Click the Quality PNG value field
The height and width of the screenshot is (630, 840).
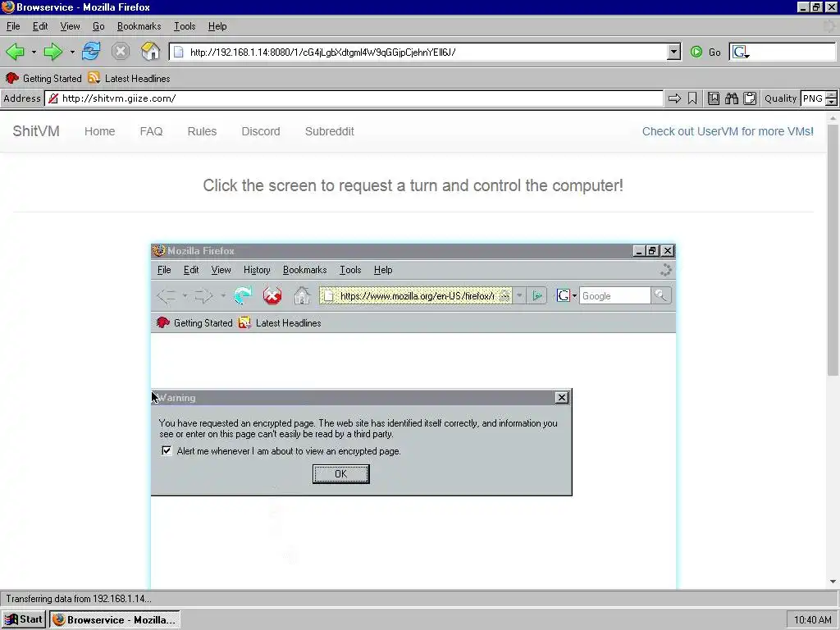[x=813, y=98]
